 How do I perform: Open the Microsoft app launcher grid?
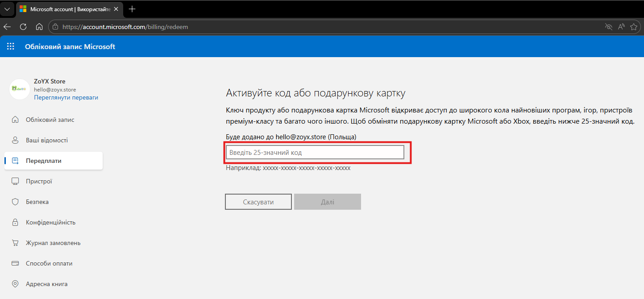click(11, 46)
